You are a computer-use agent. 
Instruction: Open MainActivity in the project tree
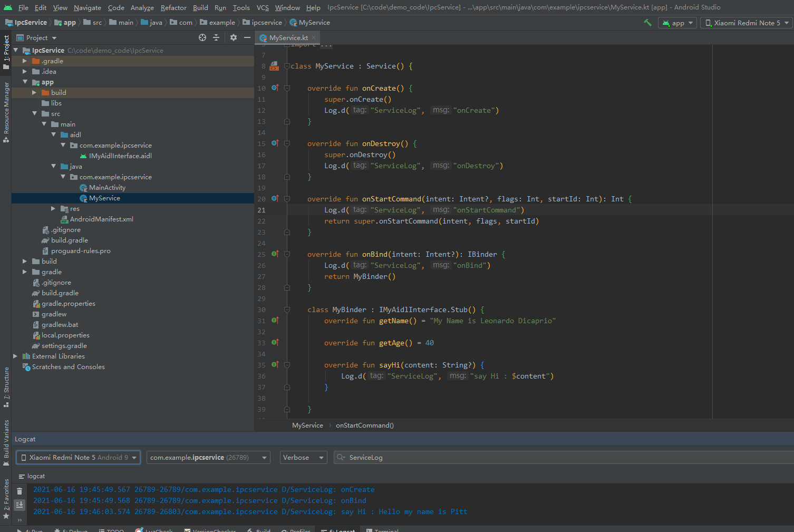[107, 188]
